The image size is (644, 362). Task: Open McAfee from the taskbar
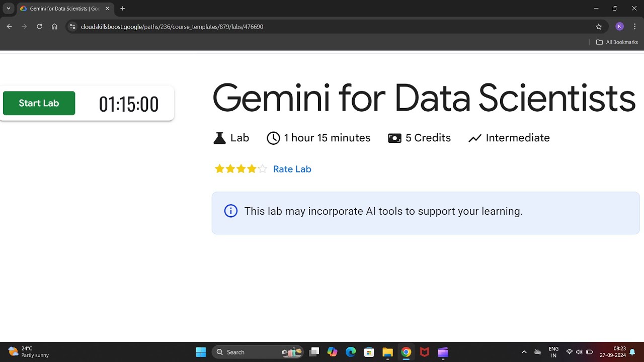[425, 352]
